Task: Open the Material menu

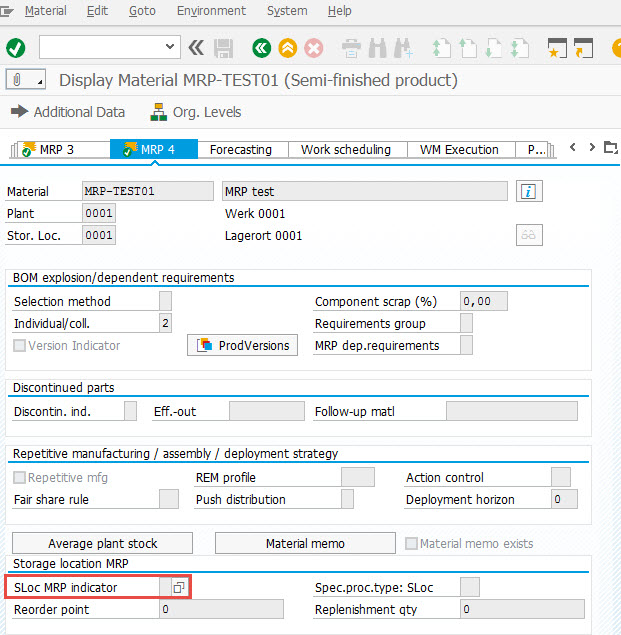Action: pos(46,11)
